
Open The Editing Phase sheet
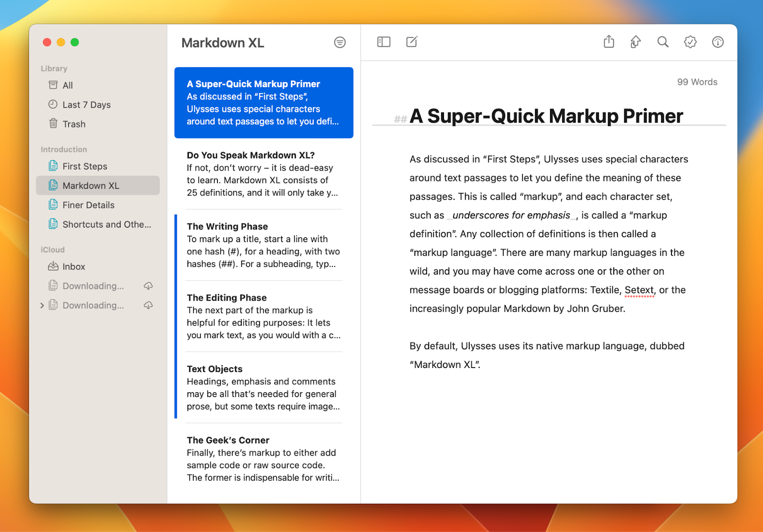264,316
